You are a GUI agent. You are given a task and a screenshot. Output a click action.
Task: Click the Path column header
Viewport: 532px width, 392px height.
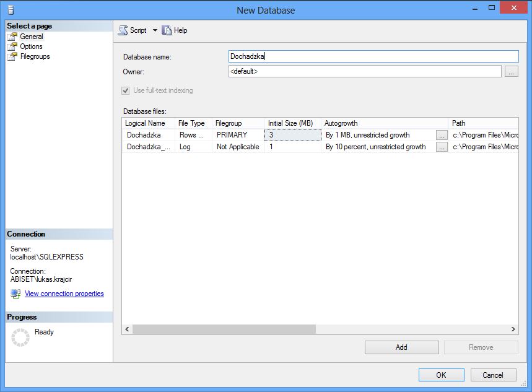[484, 123]
